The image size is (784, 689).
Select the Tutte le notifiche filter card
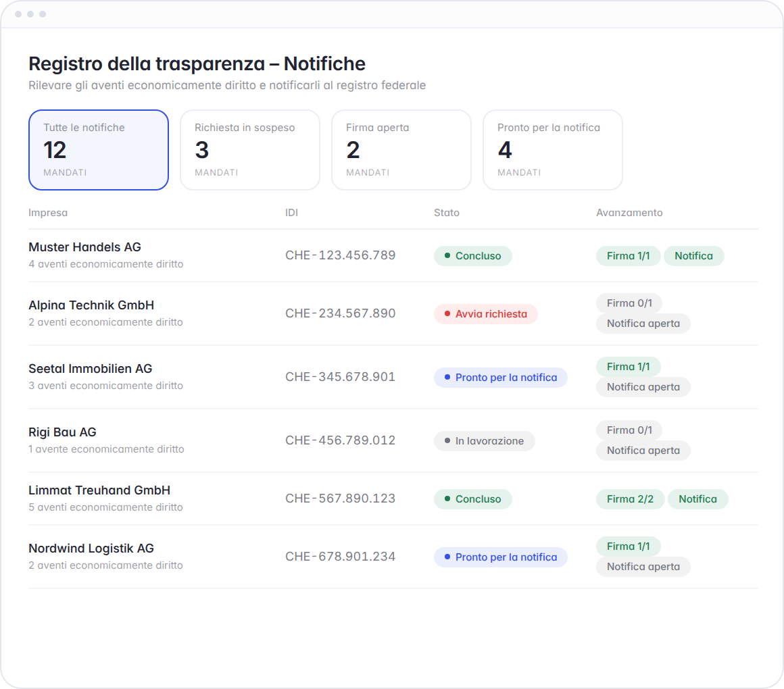[99, 150]
